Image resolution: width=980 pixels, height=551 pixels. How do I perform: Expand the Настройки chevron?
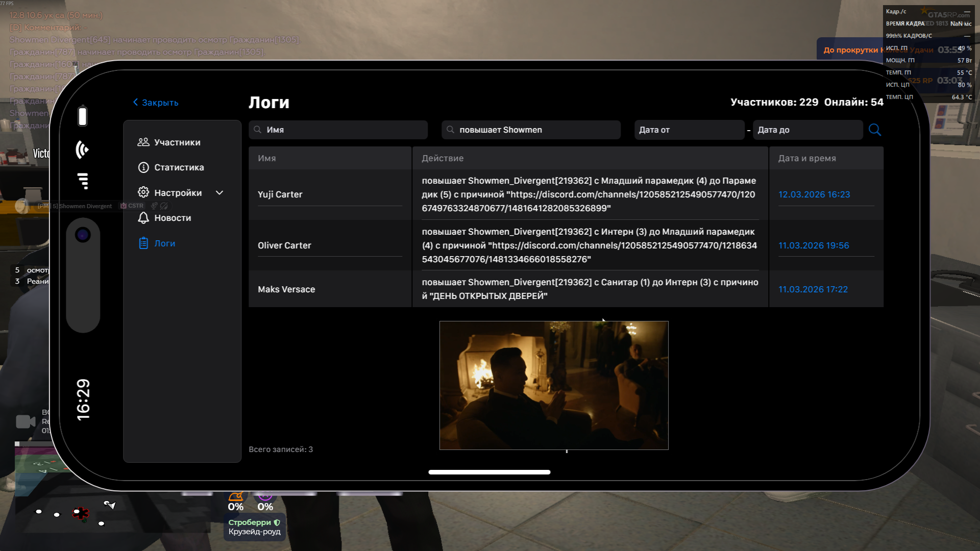(x=219, y=193)
